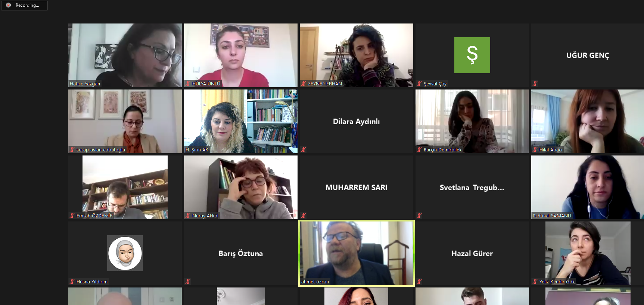Click the muted mic icon in Dilara Aydınlı tile
Screen dimensions: 644x305
point(304,150)
